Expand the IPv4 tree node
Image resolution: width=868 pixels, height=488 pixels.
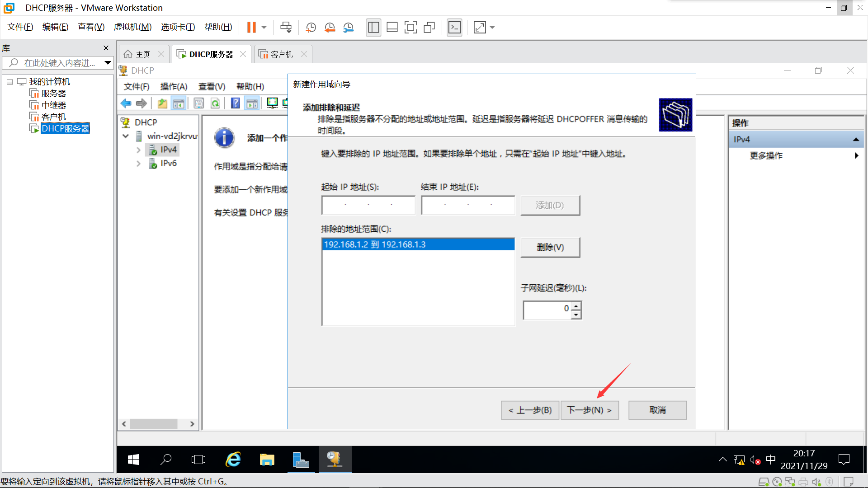tap(138, 150)
